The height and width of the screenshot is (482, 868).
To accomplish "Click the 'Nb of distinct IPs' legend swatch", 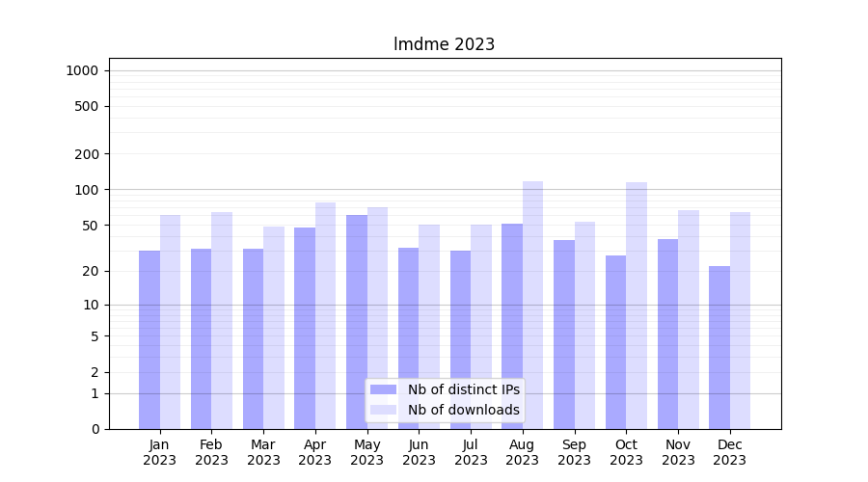I will [x=383, y=389].
